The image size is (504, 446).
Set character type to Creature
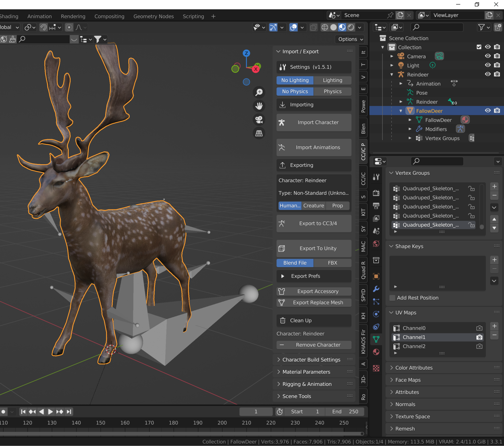[x=313, y=206]
